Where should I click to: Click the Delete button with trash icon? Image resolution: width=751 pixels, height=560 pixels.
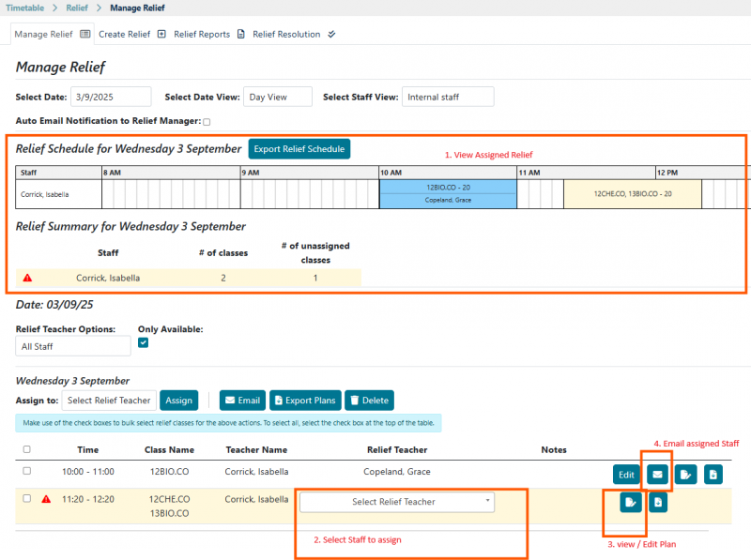(369, 401)
